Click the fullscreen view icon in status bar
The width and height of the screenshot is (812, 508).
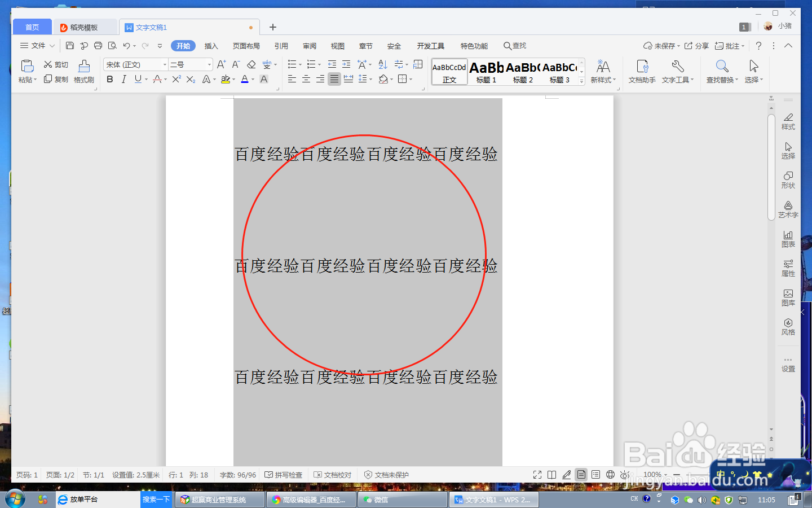pyautogui.click(x=537, y=475)
